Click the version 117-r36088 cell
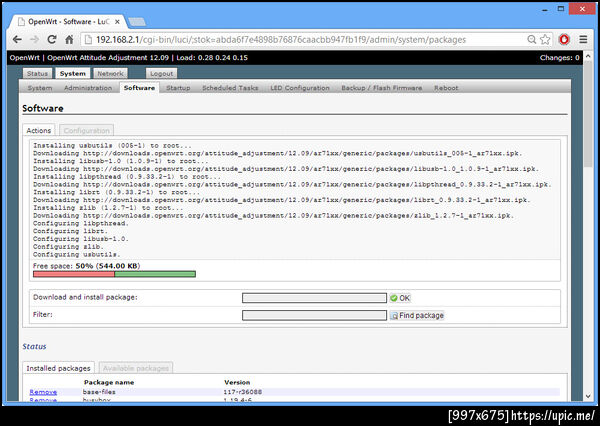Screen dimensions: 600x426 click(x=243, y=392)
